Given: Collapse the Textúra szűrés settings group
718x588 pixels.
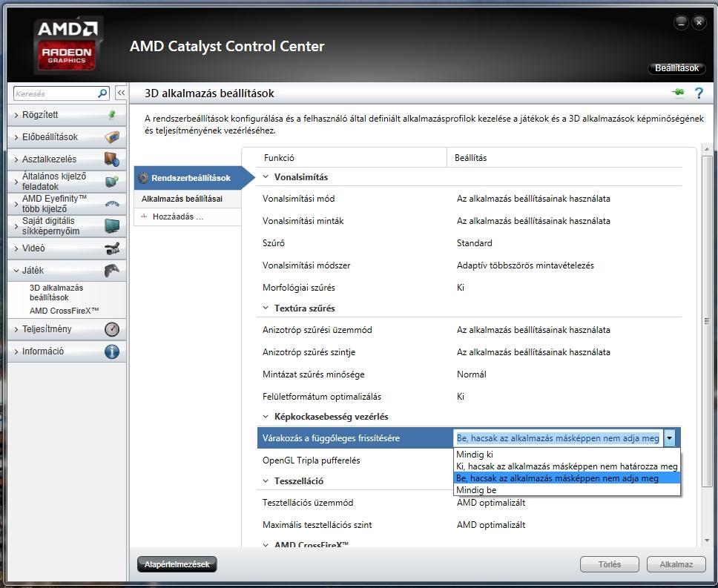Looking at the screenshot, I should point(266,308).
